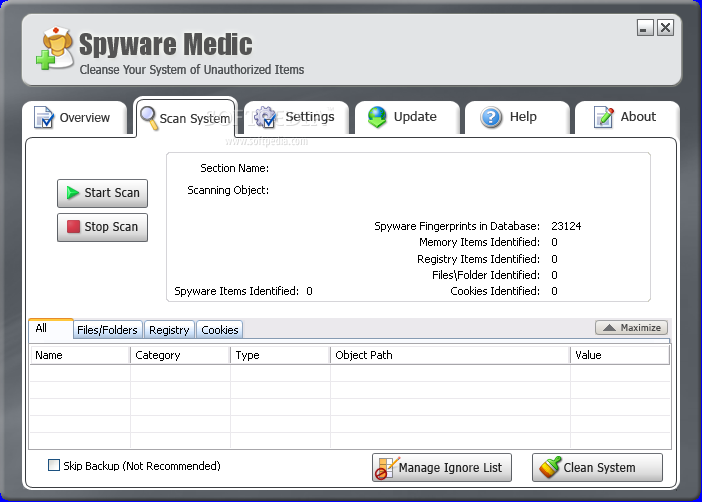Click the Scan System magnifier icon

click(149, 118)
